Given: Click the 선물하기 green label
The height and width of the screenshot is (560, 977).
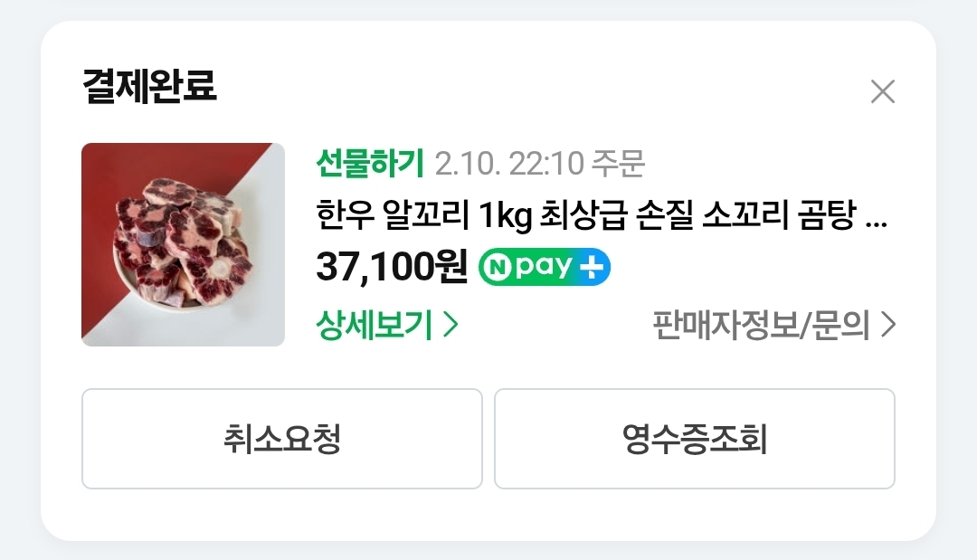Looking at the screenshot, I should pyautogui.click(x=370, y=163).
